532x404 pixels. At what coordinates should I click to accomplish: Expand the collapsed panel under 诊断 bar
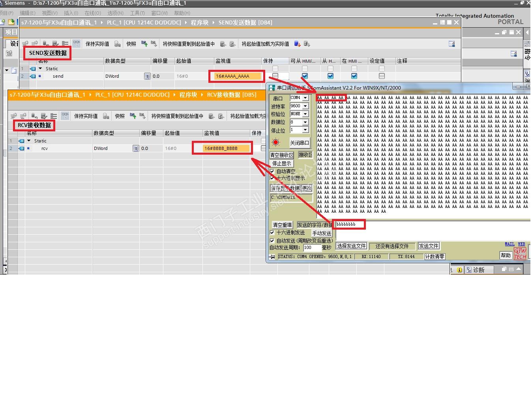click(x=519, y=269)
